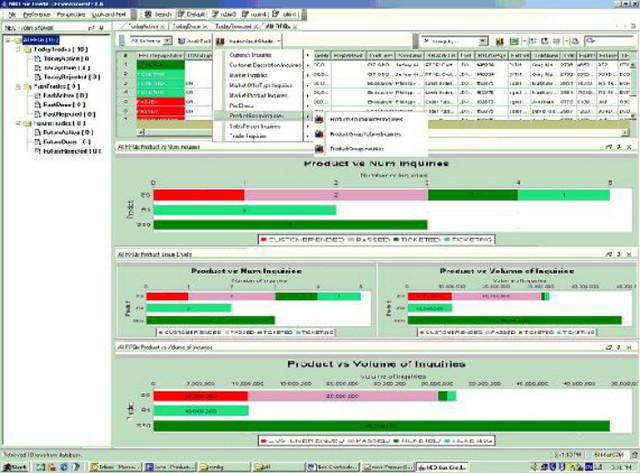Collapse the TodayTrades tree node

tap(18, 49)
